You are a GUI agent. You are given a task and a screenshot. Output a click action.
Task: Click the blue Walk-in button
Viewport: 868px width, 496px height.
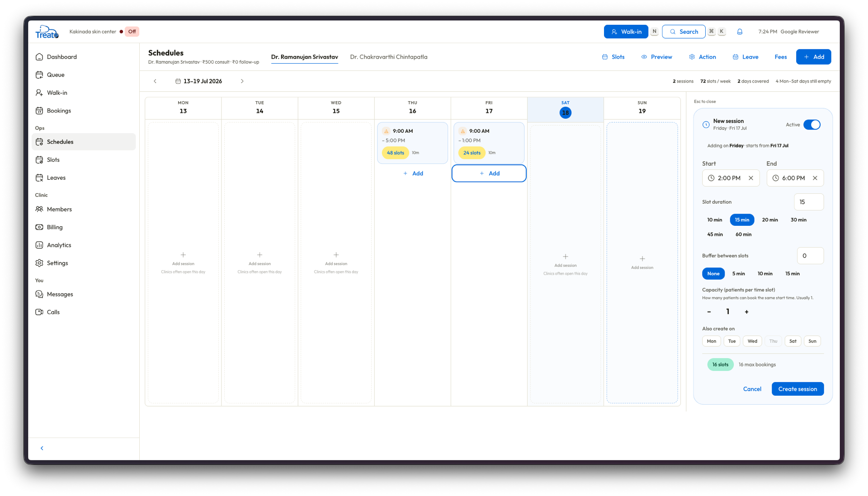(626, 32)
